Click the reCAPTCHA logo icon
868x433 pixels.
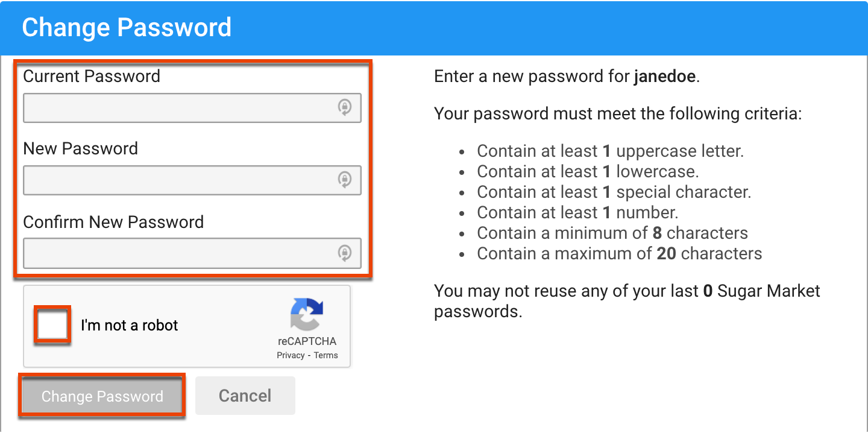(x=307, y=315)
